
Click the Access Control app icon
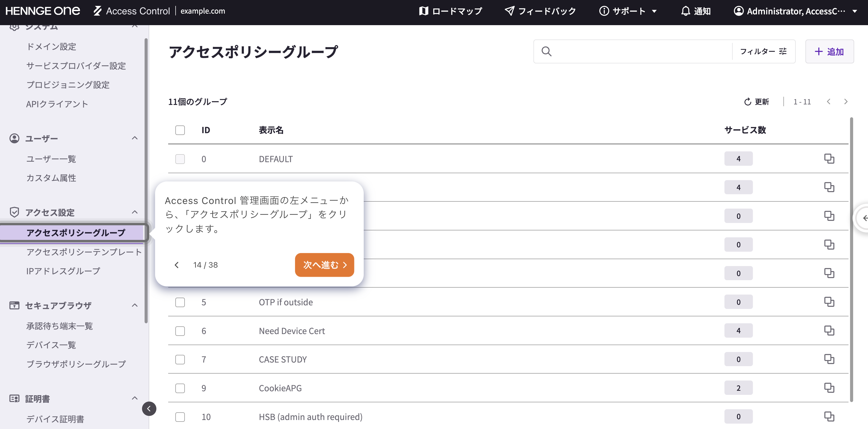pos(97,11)
